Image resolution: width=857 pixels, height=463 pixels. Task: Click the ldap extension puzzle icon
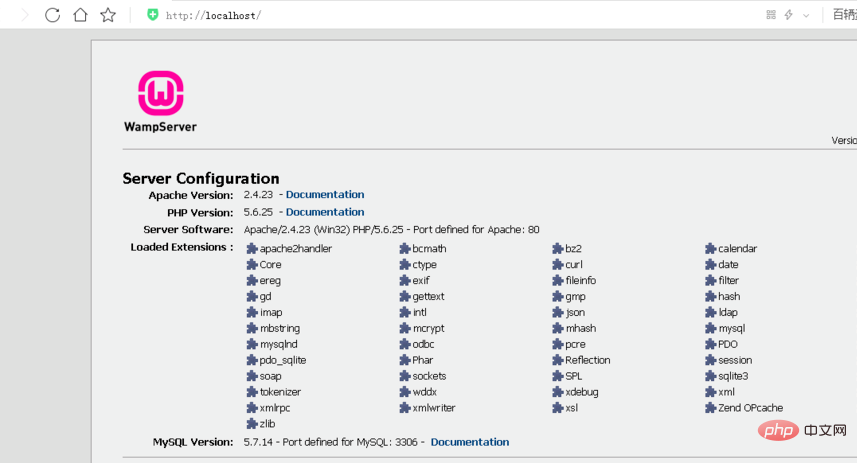711,312
